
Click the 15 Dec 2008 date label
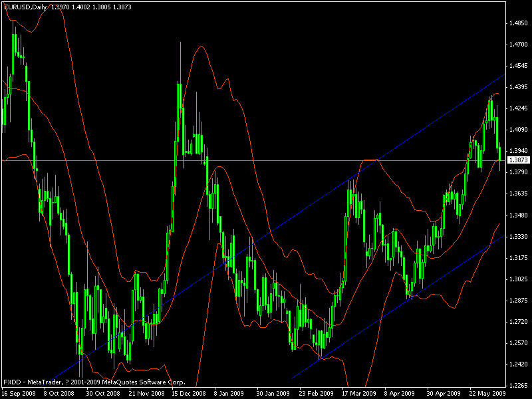(x=188, y=394)
